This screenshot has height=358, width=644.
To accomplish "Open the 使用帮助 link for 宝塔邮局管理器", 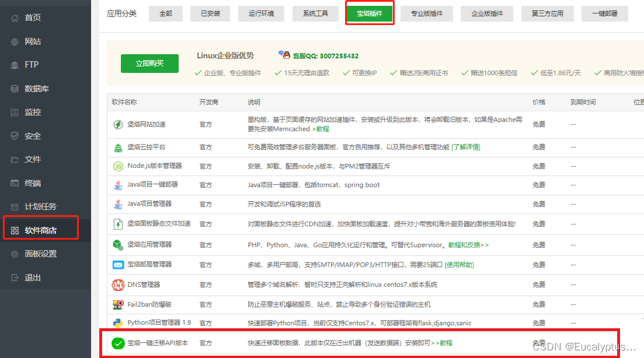I will (459, 265).
